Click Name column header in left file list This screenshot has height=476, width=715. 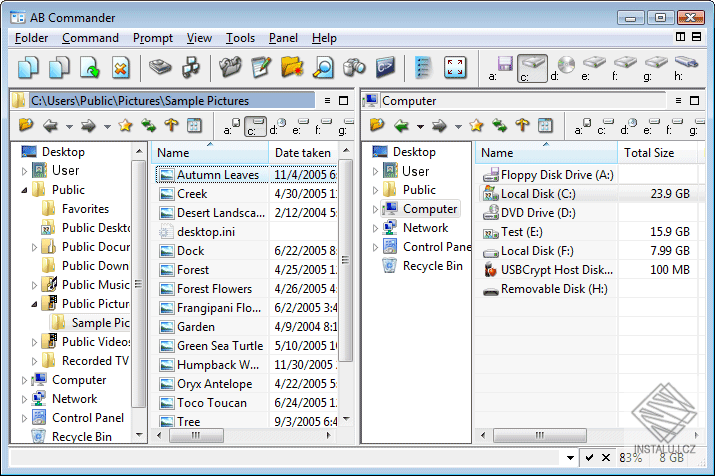(x=210, y=153)
